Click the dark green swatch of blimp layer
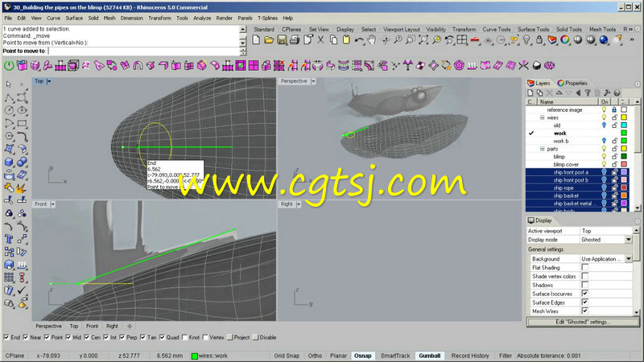Image resolution: width=644 pixels, height=362 pixels. click(624, 156)
